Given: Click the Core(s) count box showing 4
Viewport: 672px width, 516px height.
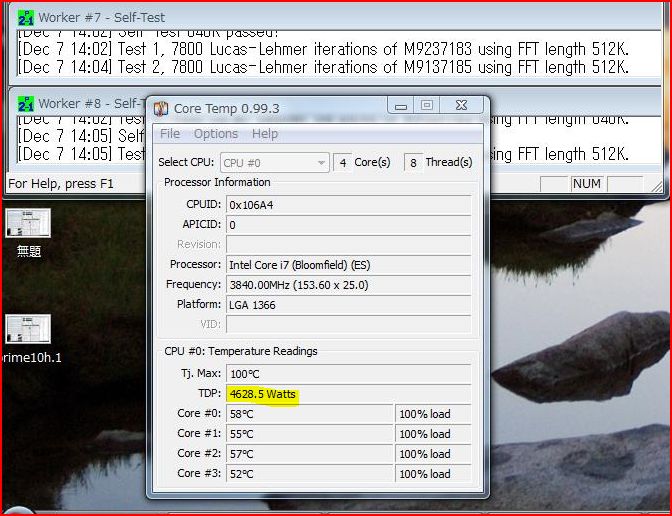Looking at the screenshot, I should pos(342,163).
